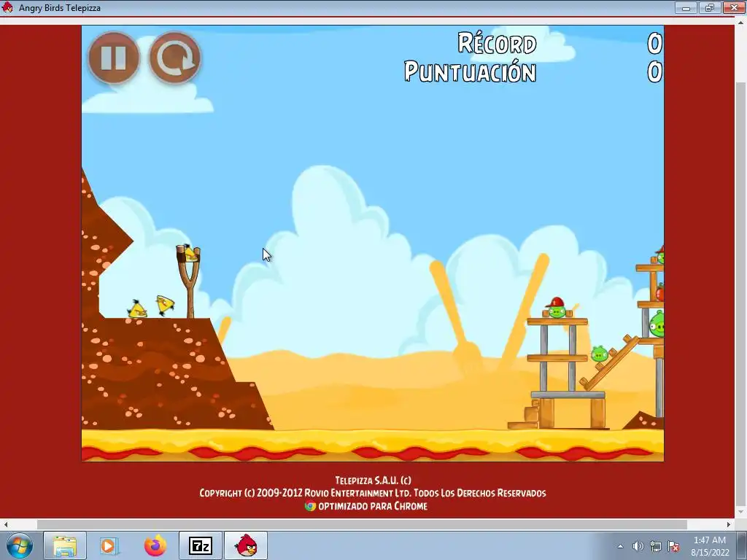Screen dimensions: 747x560
Task: Click the yellow bird loaded in the slingshot
Action: coord(190,254)
